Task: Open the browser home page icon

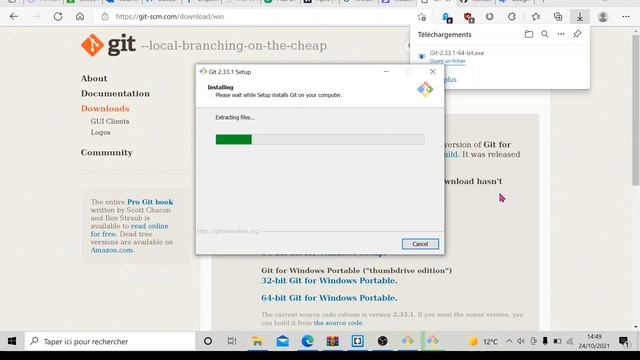Action: pyautogui.click(x=80, y=17)
